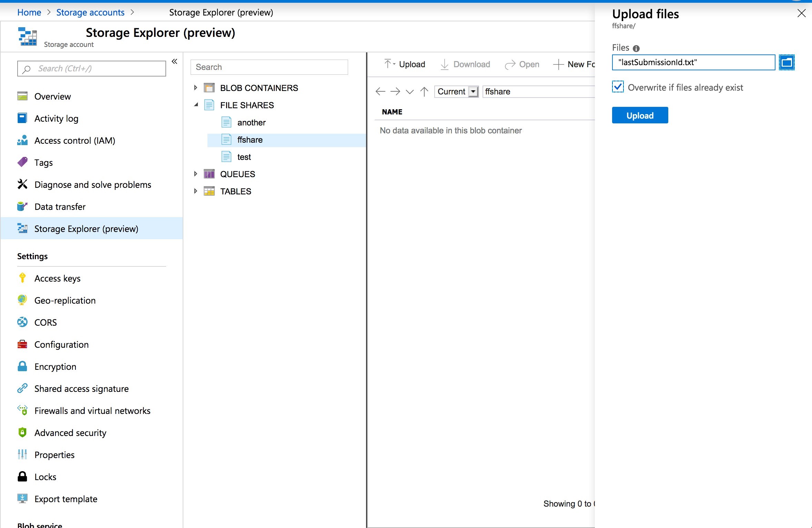Image resolution: width=812 pixels, height=528 pixels.
Task: Click the Download icon in the toolbar
Action: point(444,65)
